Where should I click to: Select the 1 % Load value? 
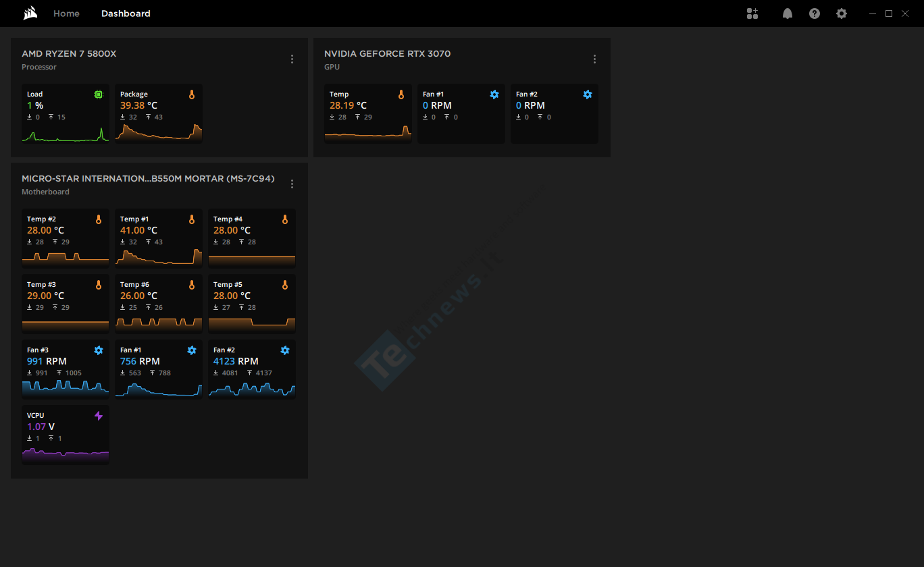pos(35,105)
